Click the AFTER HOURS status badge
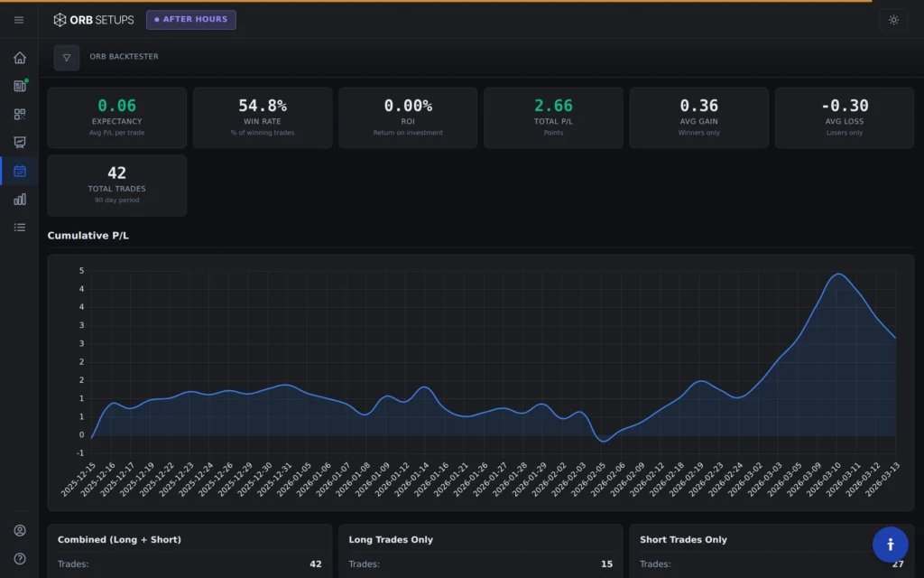This screenshot has height=578, width=924. pos(191,20)
